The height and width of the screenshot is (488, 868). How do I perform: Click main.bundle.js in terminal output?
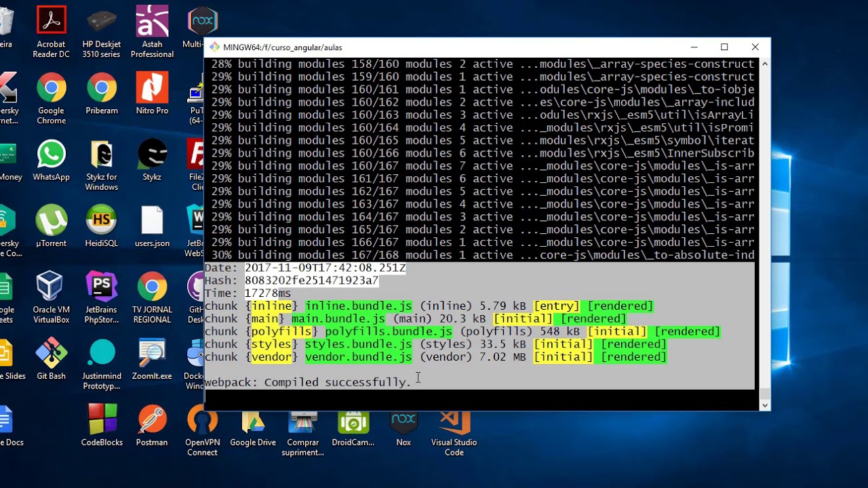click(x=338, y=319)
